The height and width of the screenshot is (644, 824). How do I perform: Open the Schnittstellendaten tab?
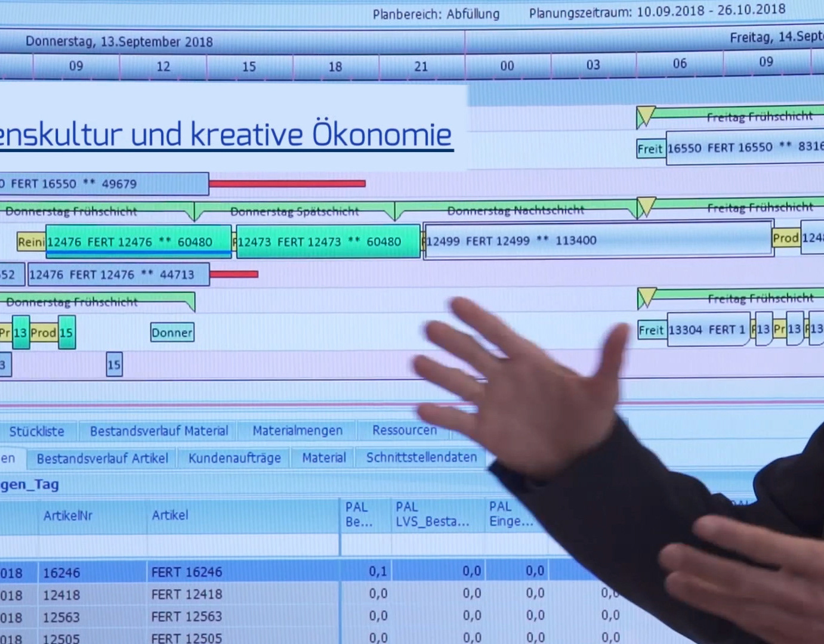click(x=421, y=457)
